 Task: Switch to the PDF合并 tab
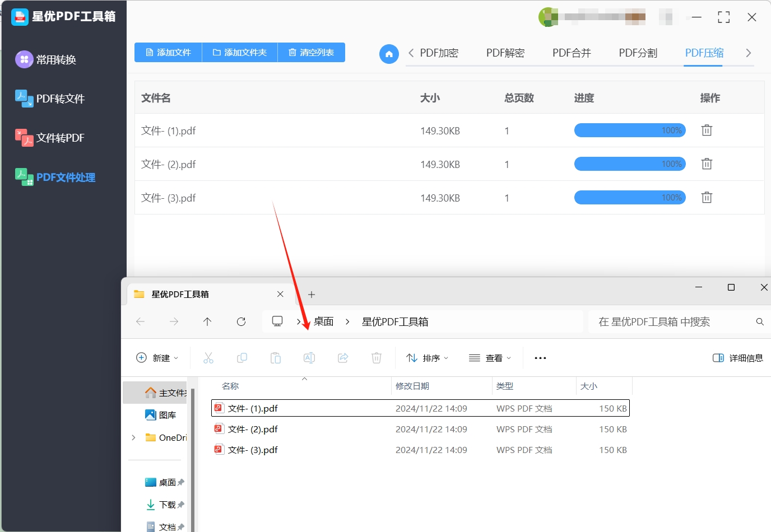point(572,53)
